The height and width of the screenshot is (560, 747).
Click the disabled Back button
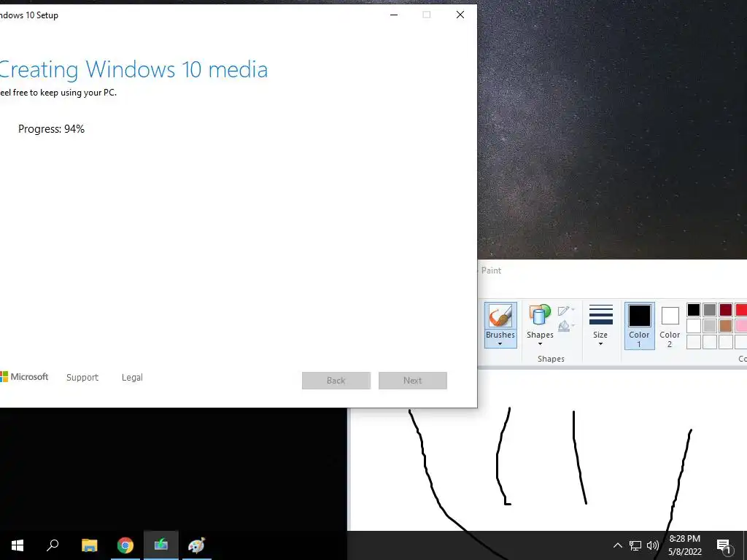[x=336, y=381]
